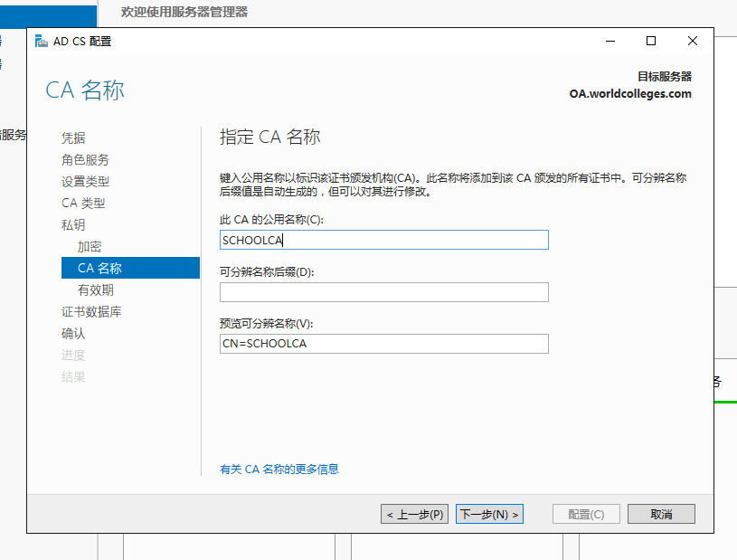Viewport: 737px width, 560px height.
Task: Open 有关 CA 名称的更多信息 link
Action: pyautogui.click(x=279, y=469)
